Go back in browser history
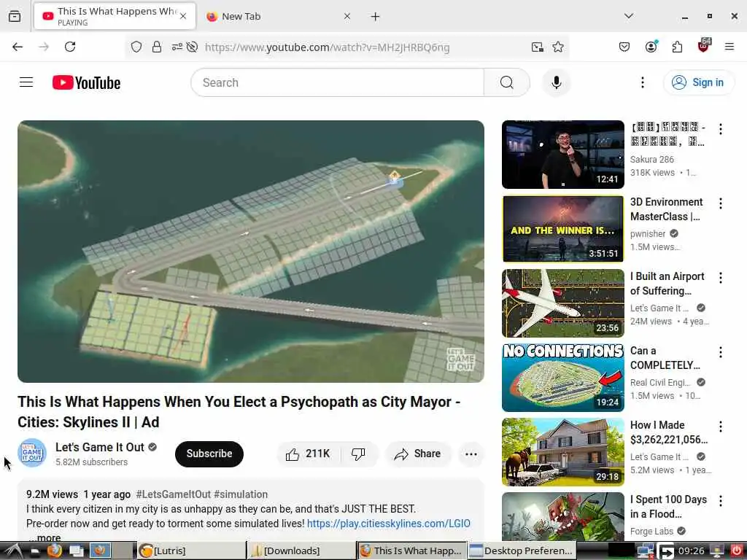This screenshot has width=747, height=560. tap(18, 47)
